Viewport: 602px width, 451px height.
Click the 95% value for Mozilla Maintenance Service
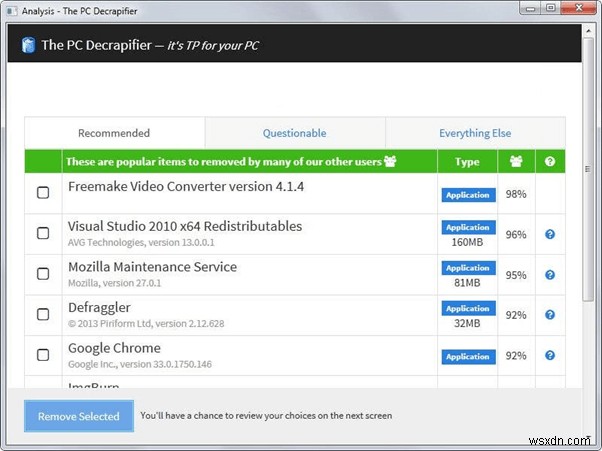516,275
